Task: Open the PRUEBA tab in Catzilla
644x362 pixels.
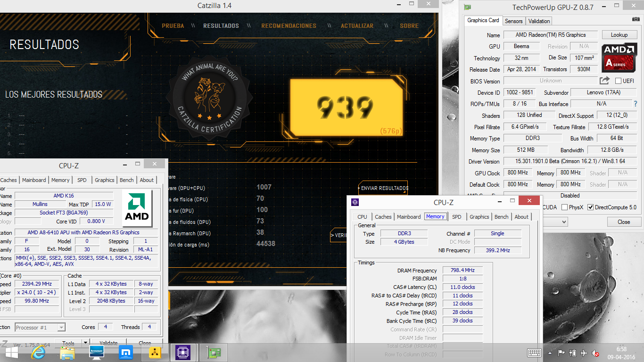Action: [x=173, y=26]
